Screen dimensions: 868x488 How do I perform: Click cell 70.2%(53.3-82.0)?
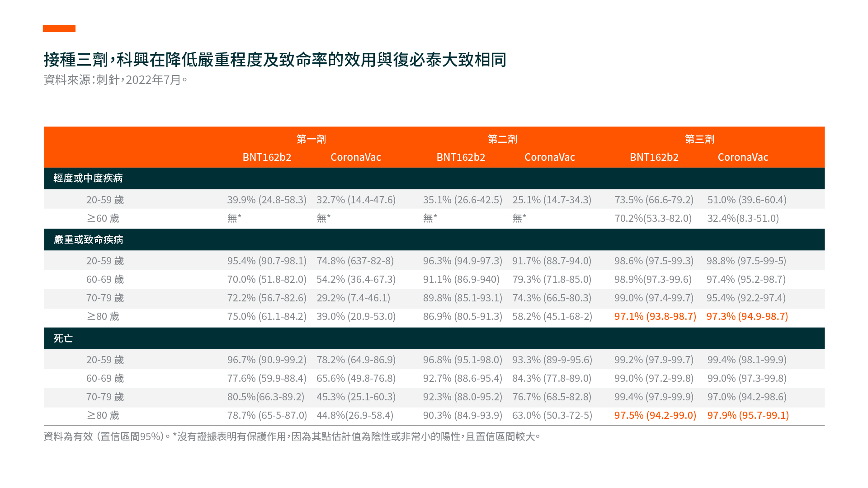[653, 218]
